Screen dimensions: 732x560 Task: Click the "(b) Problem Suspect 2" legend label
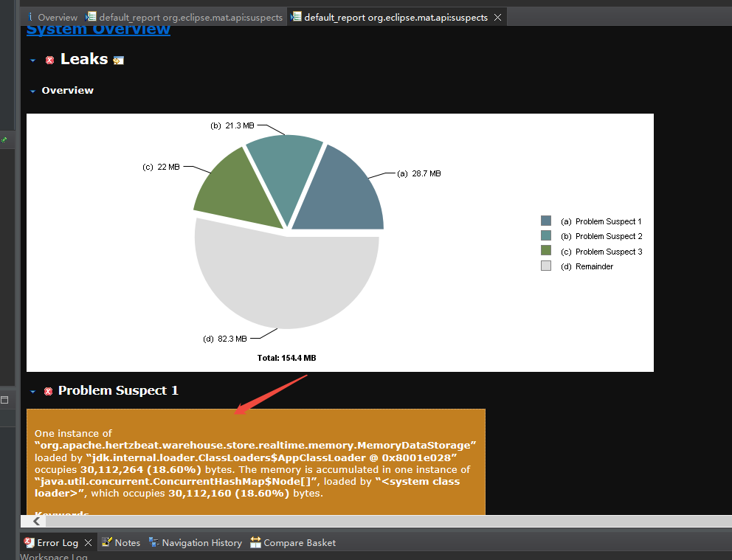(601, 236)
